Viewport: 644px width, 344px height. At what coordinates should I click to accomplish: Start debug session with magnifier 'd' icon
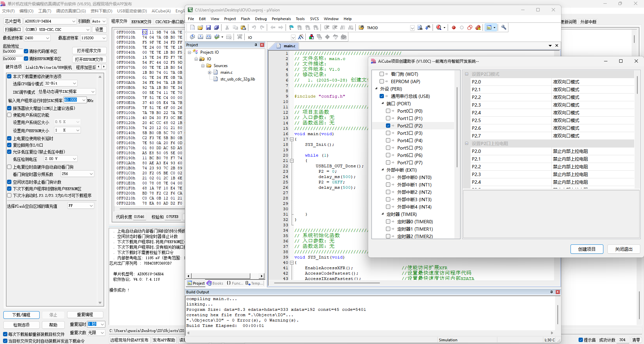[439, 27]
